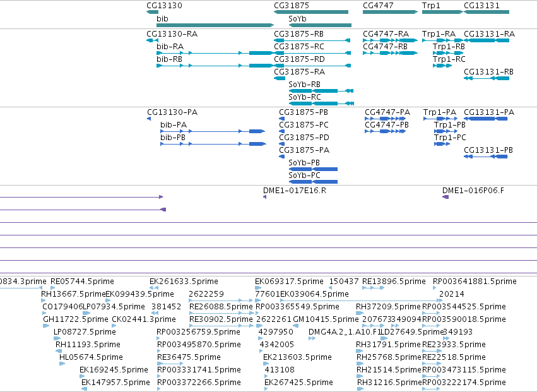This screenshot has width=537, height=392.
Task: Click EST EK213603.5prime
Action: (x=266, y=364)
